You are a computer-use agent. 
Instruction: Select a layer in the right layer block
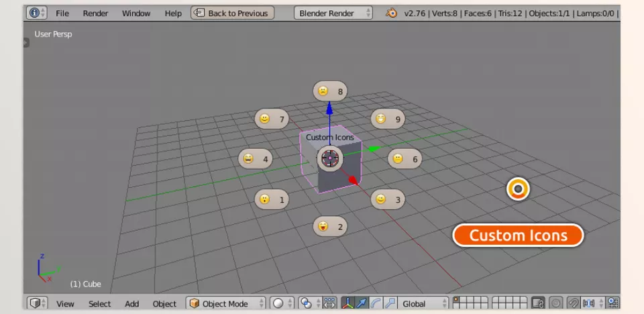(x=510, y=303)
